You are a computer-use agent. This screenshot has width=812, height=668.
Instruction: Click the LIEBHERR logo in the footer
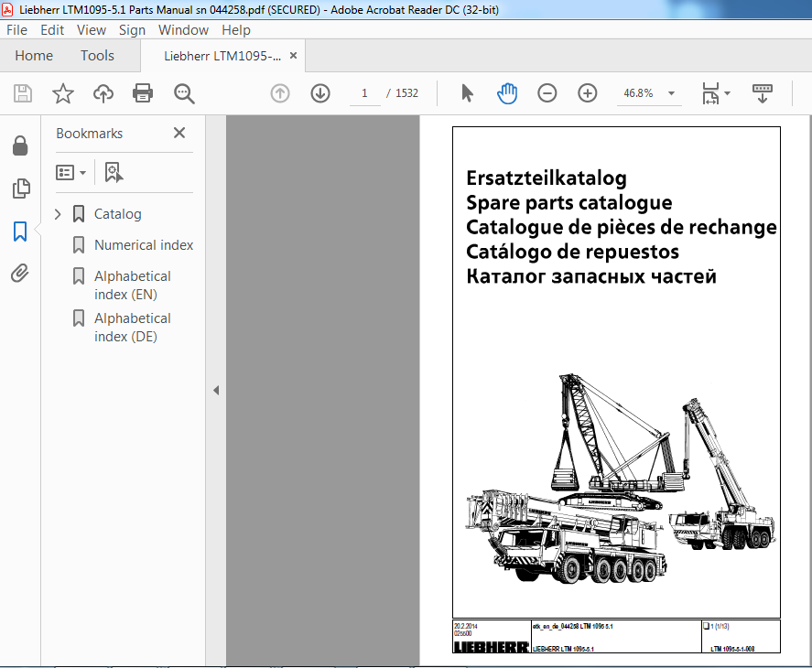(492, 647)
